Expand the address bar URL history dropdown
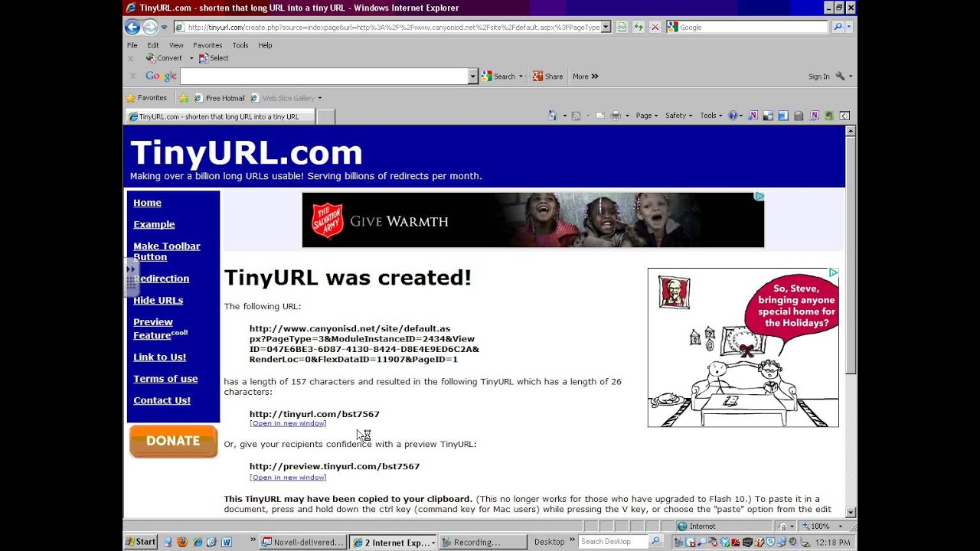980x551 pixels. pyautogui.click(x=606, y=27)
